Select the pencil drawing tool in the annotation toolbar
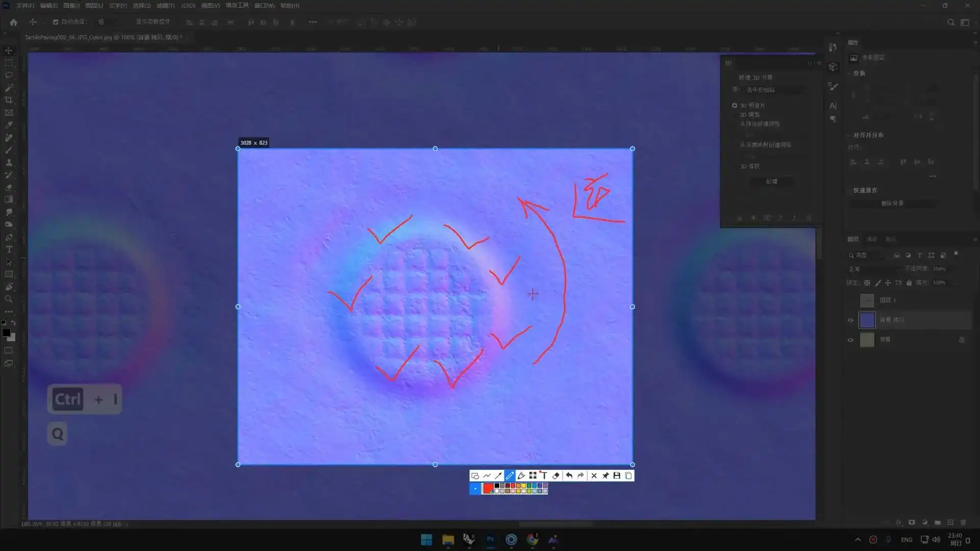 [509, 475]
